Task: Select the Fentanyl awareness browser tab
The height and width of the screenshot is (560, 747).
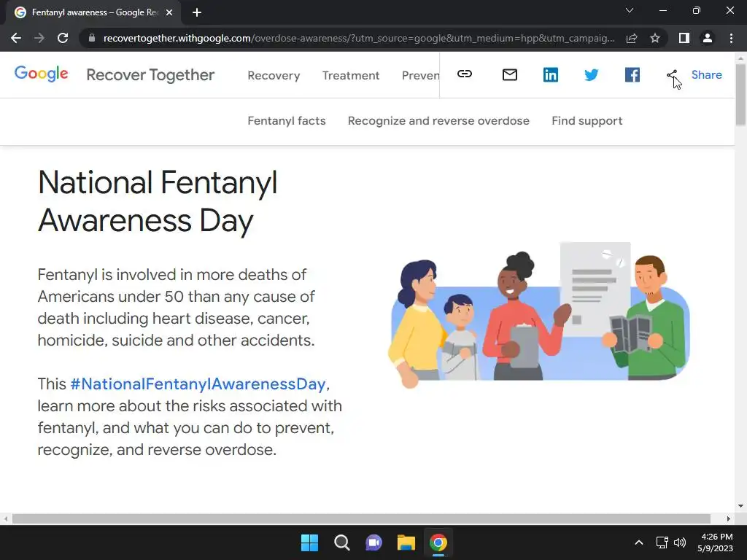Action: click(x=94, y=12)
